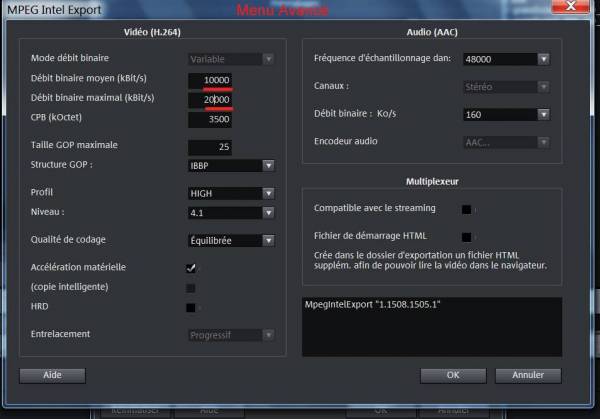Viewport: 600px width, 419px height.
Task: Check Compatible avec le streaming
Action: [466, 209]
